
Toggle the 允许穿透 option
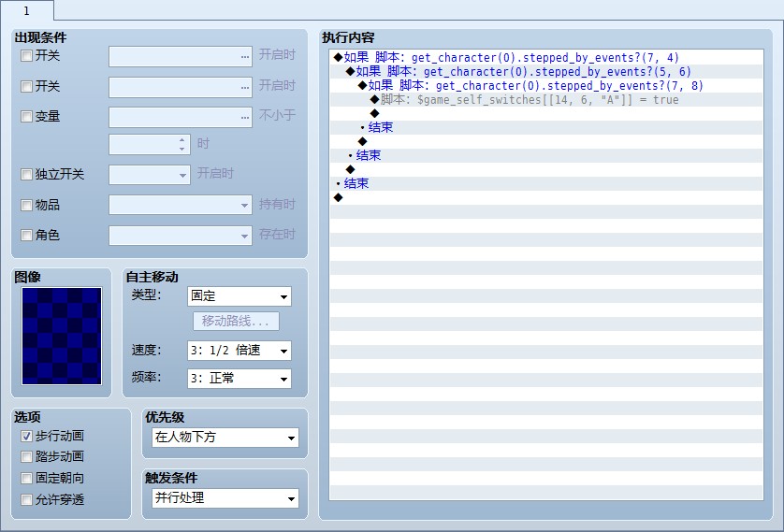26,499
